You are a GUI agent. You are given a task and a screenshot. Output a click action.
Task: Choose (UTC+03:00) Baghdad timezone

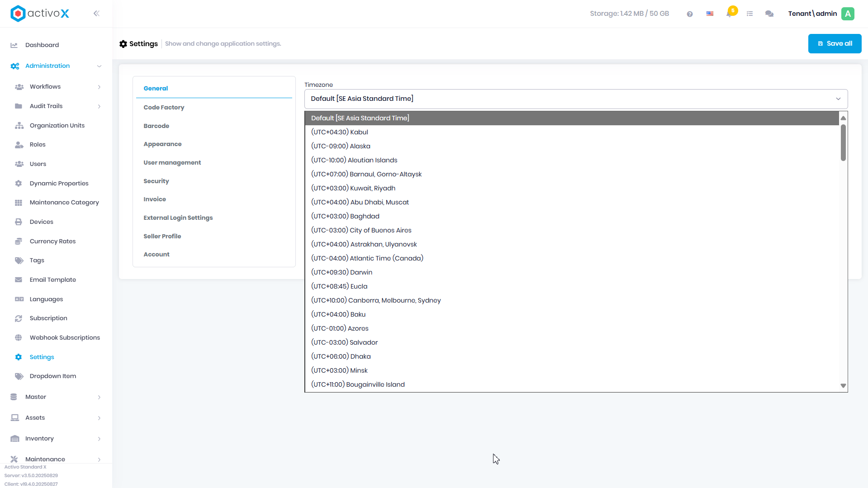tap(572, 216)
